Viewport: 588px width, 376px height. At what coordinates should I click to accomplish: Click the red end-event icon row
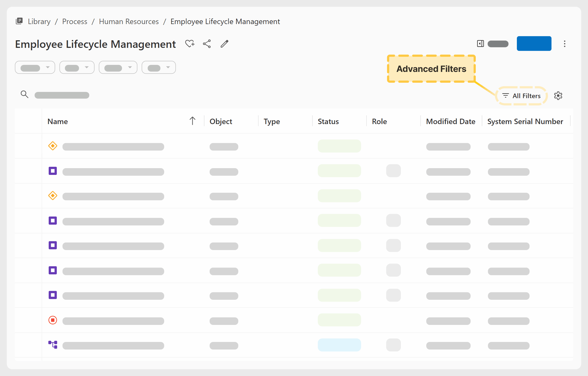pyautogui.click(x=53, y=320)
